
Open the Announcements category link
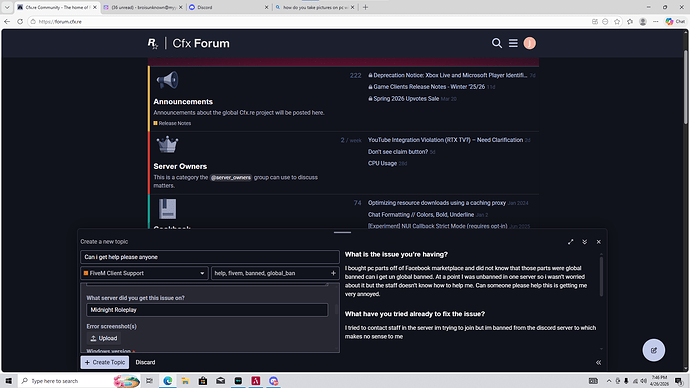(183, 102)
